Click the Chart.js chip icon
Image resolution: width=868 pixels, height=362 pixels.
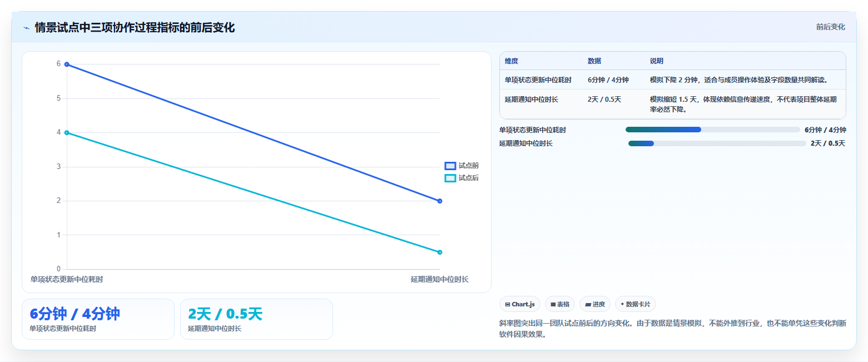click(x=508, y=304)
